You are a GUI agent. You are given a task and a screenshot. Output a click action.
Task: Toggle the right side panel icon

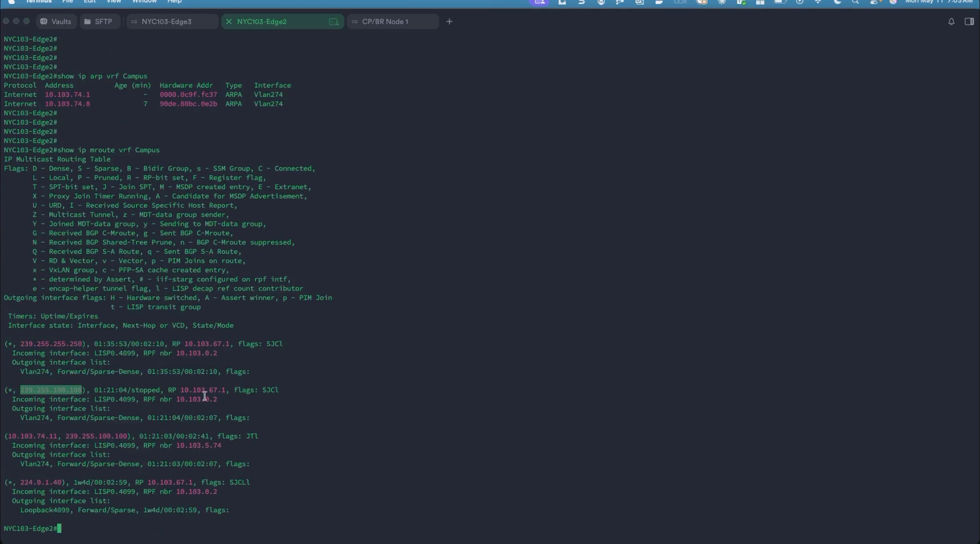tap(969, 21)
